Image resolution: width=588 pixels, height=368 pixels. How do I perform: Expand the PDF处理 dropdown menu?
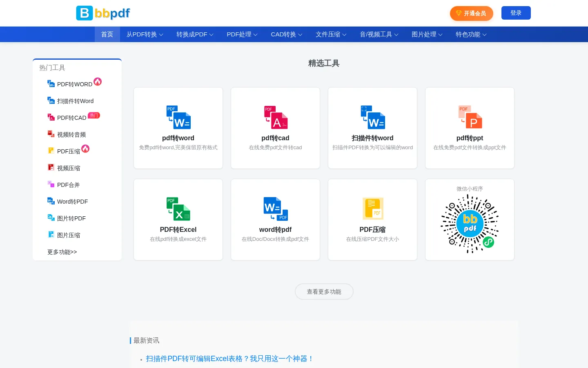pos(242,34)
